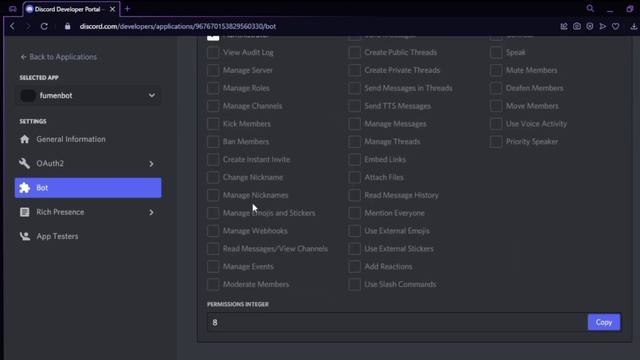The width and height of the screenshot is (640, 360).
Task: Check the Manage Nicknames box
Action: pos(213,195)
